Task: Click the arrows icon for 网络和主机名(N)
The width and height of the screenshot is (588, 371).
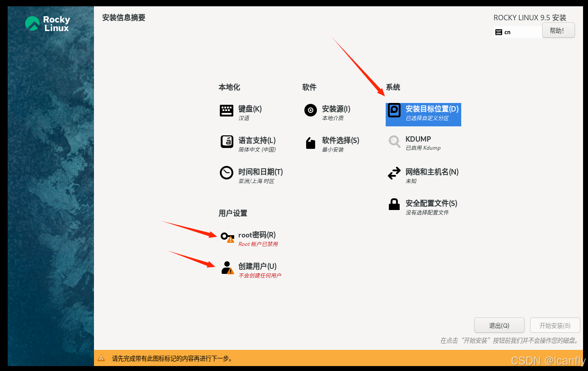Action: point(394,173)
